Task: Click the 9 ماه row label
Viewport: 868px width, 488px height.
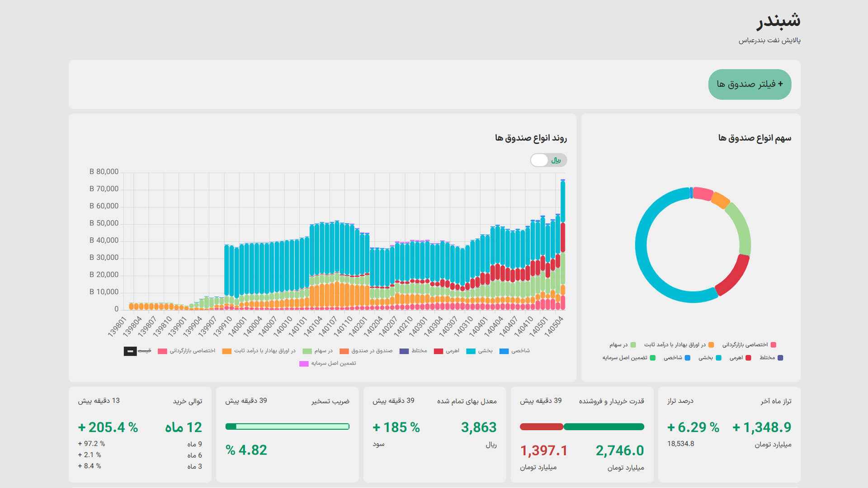Action: pos(195,444)
